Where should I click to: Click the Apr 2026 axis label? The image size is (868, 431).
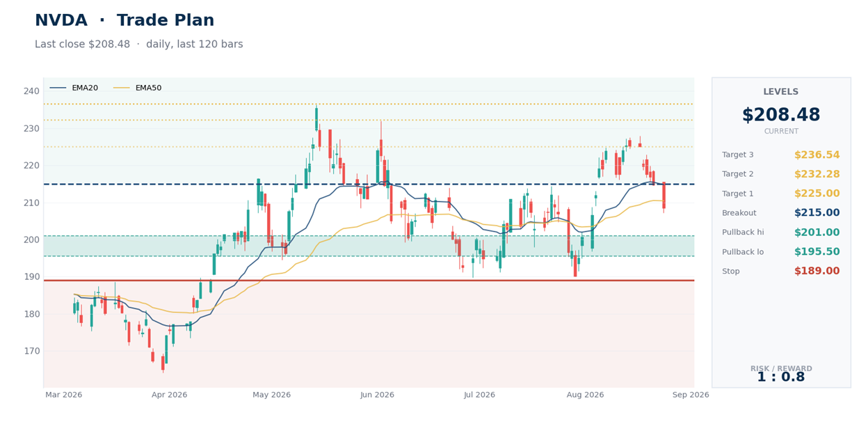click(170, 395)
